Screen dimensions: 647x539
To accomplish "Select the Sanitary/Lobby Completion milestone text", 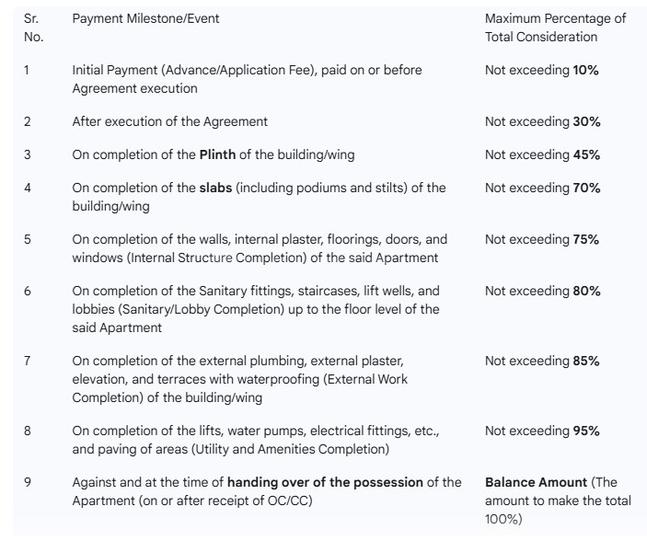I will (255, 309).
